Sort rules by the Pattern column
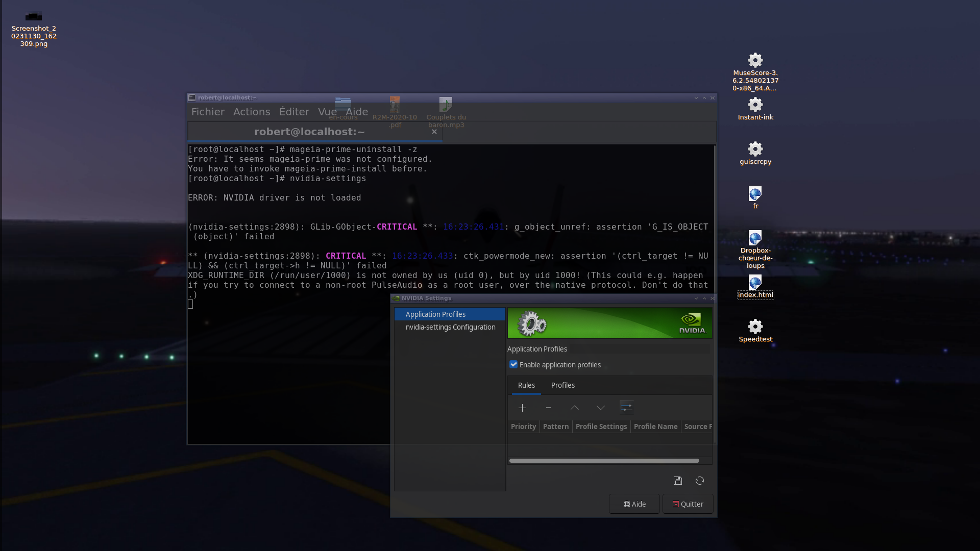This screenshot has width=980, height=551. 556,427
